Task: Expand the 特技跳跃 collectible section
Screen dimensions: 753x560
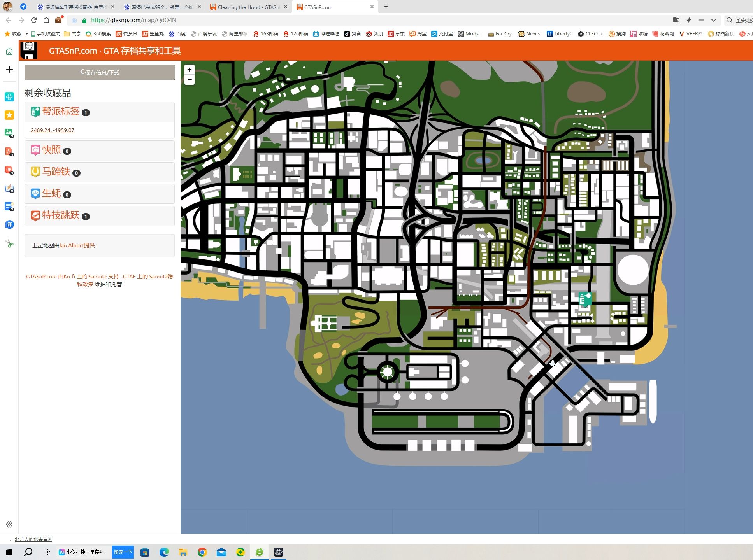Action: (100, 215)
